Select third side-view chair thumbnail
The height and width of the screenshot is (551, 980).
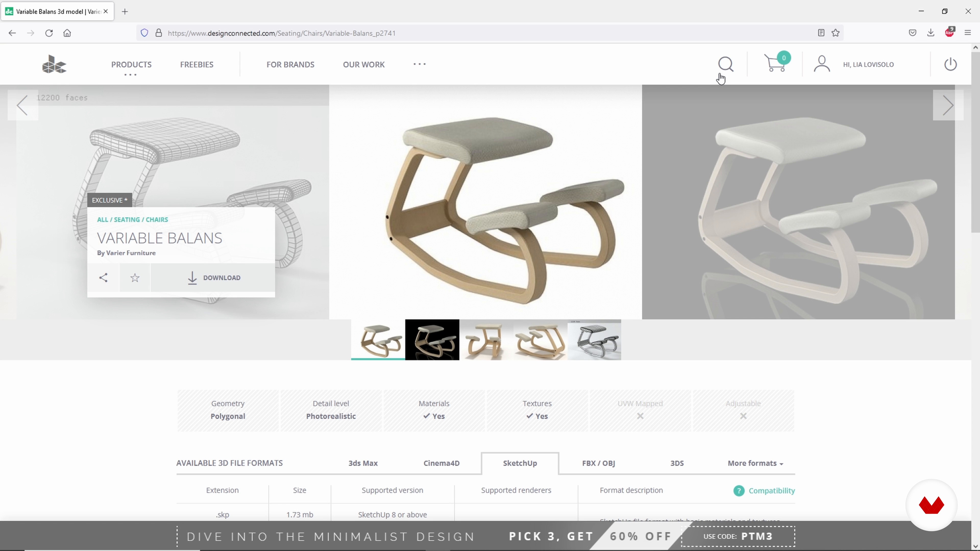click(486, 340)
